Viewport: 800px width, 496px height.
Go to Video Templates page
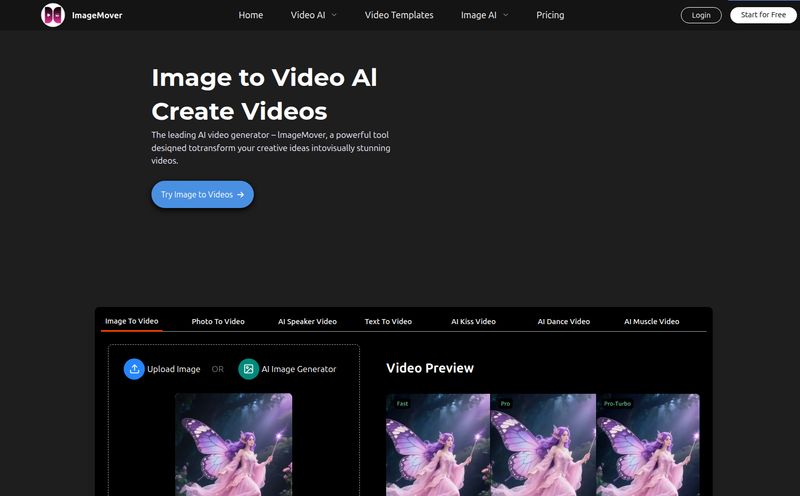tap(399, 15)
